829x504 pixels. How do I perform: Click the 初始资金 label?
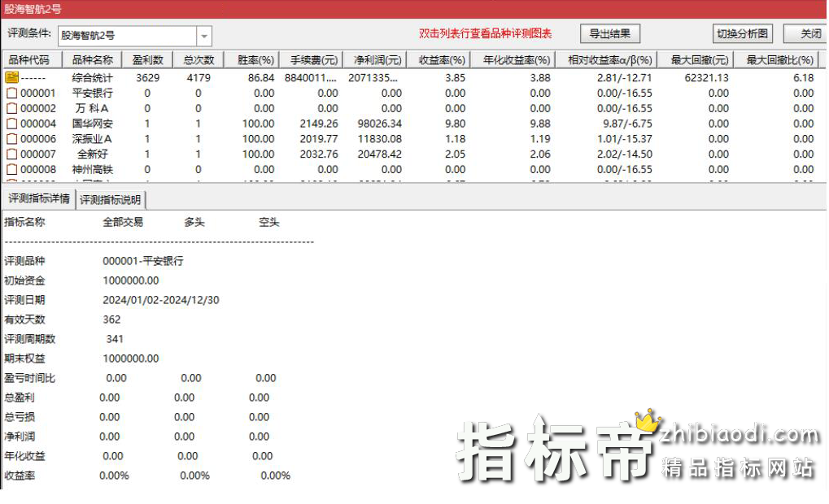coord(24,280)
